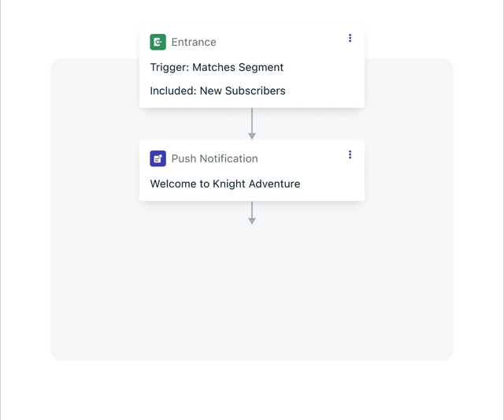Select the Push Notification title label

coord(215,158)
